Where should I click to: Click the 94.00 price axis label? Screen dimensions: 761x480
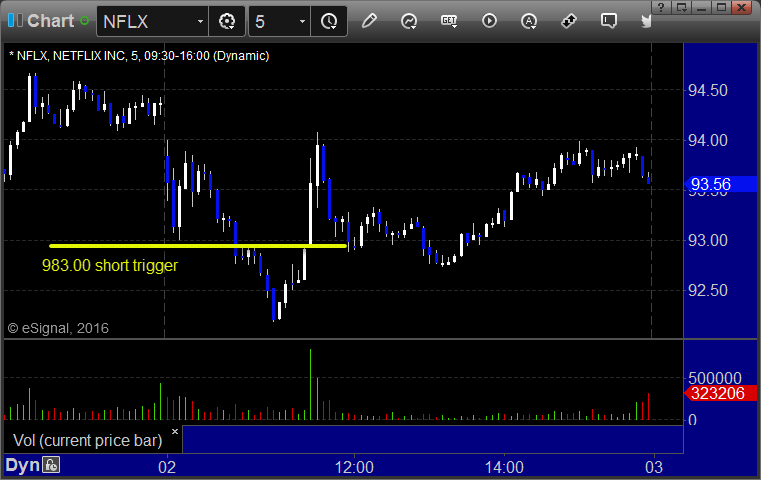[708, 140]
